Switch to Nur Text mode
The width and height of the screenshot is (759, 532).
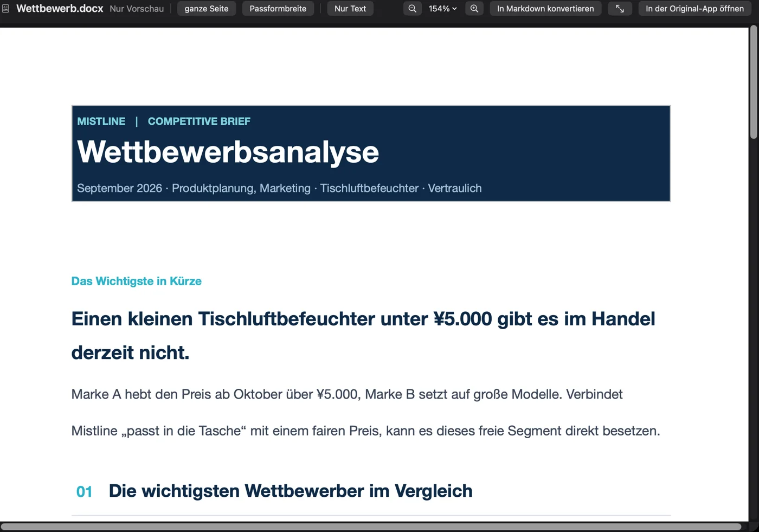pos(350,9)
